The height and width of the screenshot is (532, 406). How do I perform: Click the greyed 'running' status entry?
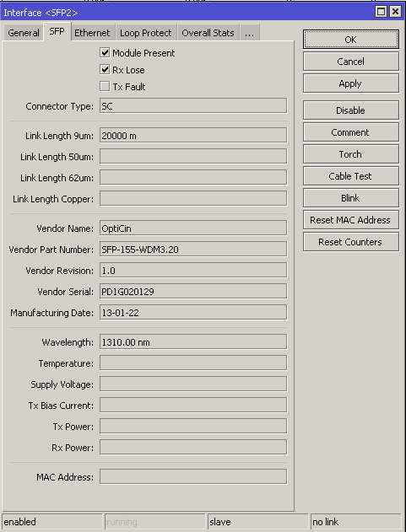coord(155,522)
